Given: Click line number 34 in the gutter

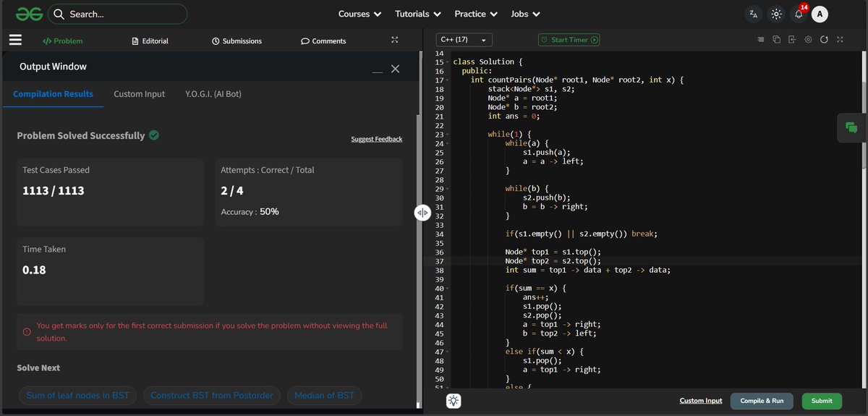Looking at the screenshot, I should 439,234.
